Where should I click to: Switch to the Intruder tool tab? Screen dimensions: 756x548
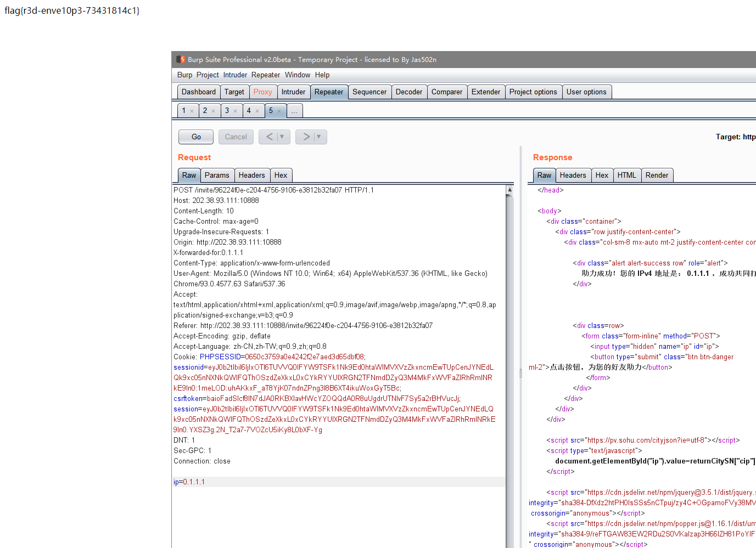(x=294, y=92)
